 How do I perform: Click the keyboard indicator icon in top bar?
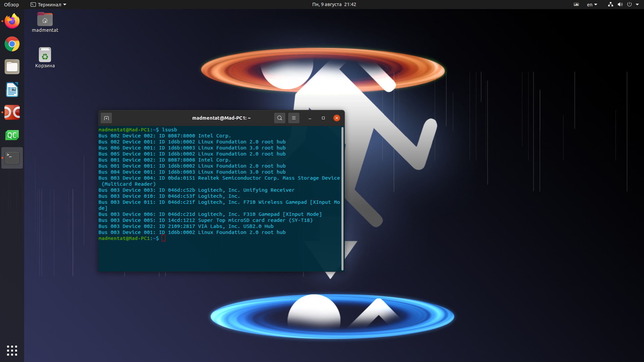576,4
